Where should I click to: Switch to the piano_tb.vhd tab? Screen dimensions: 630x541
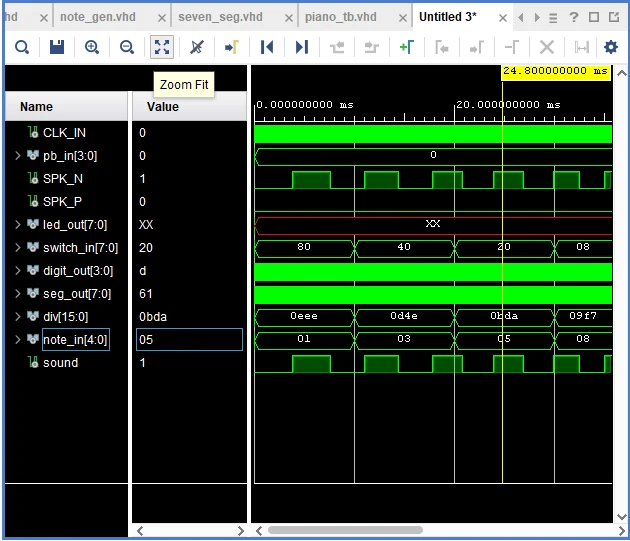coord(341,17)
